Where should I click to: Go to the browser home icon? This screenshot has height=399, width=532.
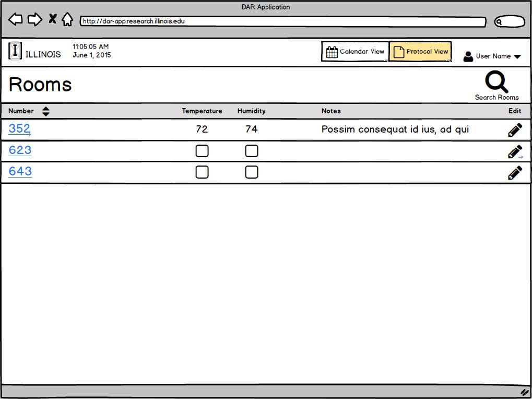pyautogui.click(x=67, y=19)
